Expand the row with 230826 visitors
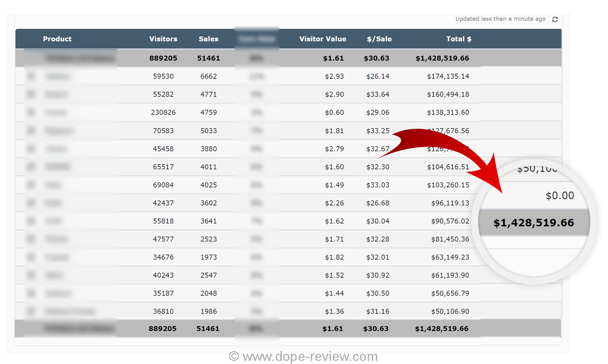 tap(31, 112)
